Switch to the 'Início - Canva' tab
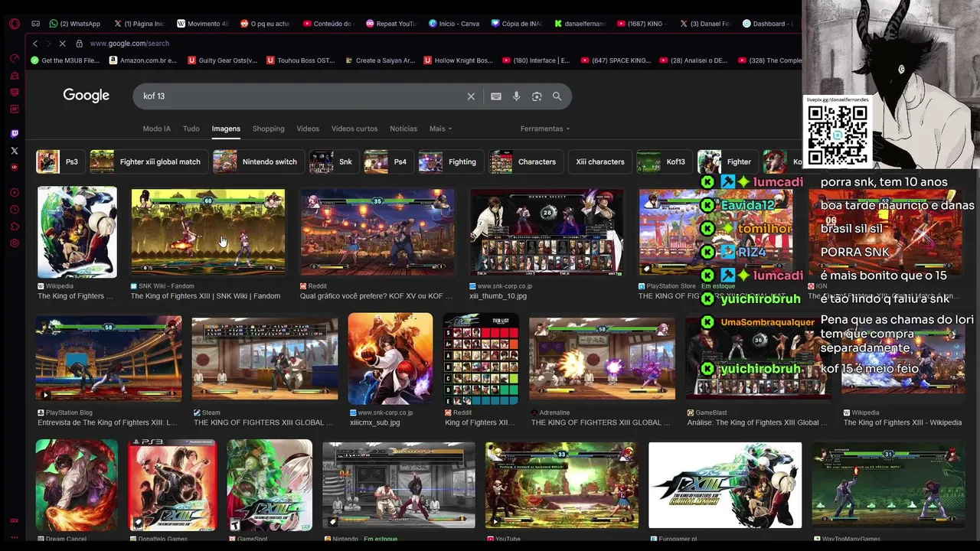This screenshot has height=551, width=980. pos(454,24)
